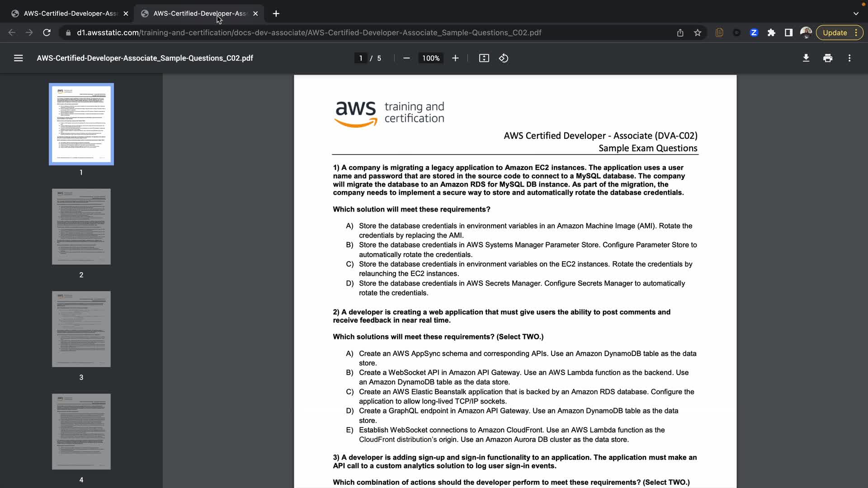Click the fit to page icon
The width and height of the screenshot is (868, 488).
point(484,58)
